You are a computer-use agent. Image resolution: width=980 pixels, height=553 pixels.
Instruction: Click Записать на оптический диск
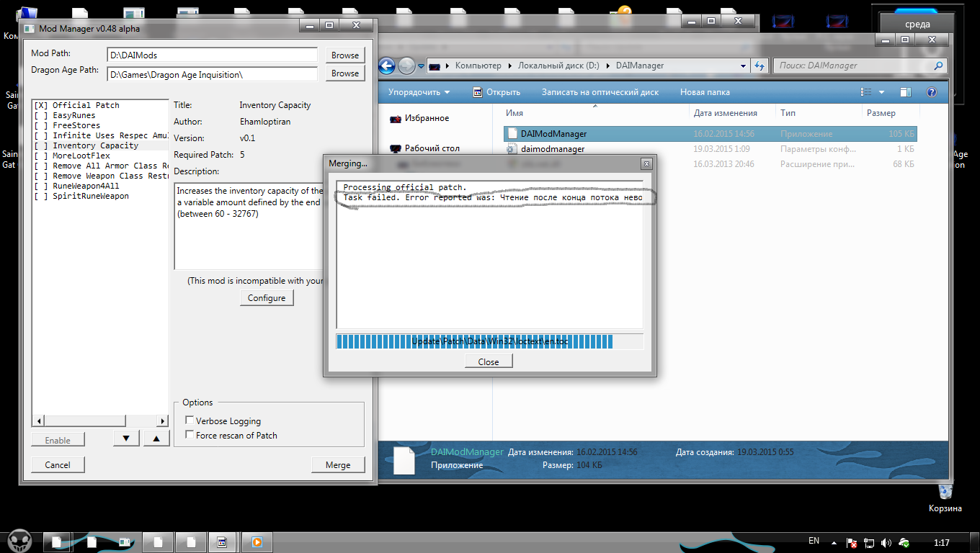(600, 92)
